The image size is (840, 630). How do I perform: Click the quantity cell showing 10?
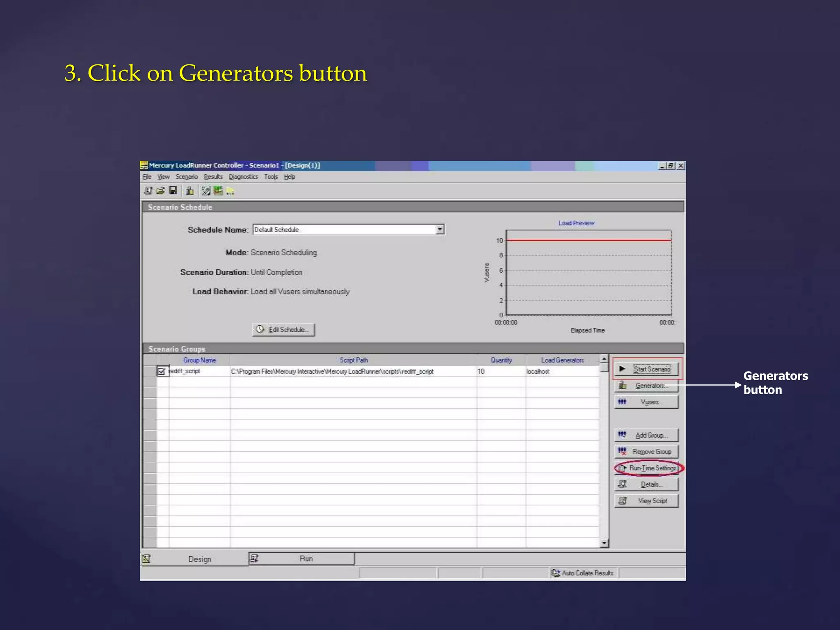(501, 371)
